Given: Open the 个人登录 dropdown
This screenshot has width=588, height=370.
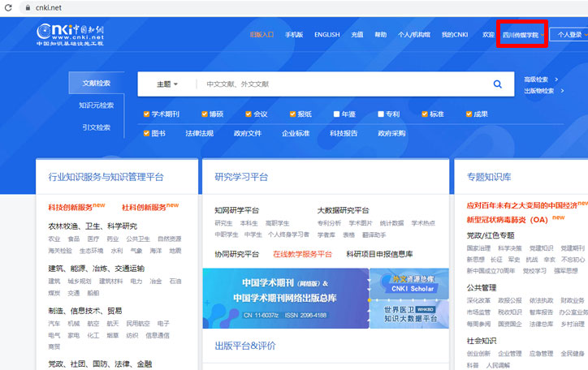Looking at the screenshot, I should (570, 35).
